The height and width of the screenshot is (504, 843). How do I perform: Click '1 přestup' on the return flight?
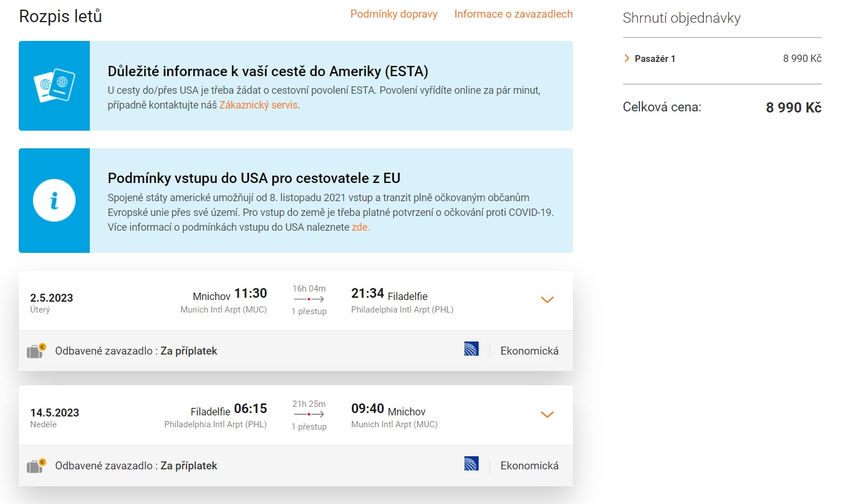coord(309,427)
